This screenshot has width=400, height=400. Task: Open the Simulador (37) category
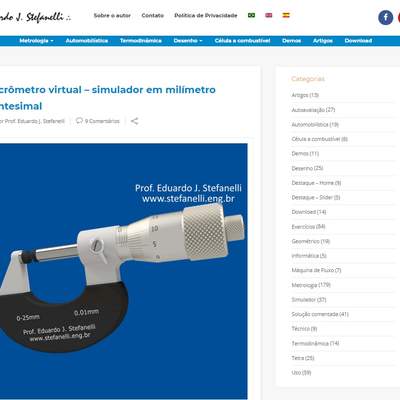309,300
